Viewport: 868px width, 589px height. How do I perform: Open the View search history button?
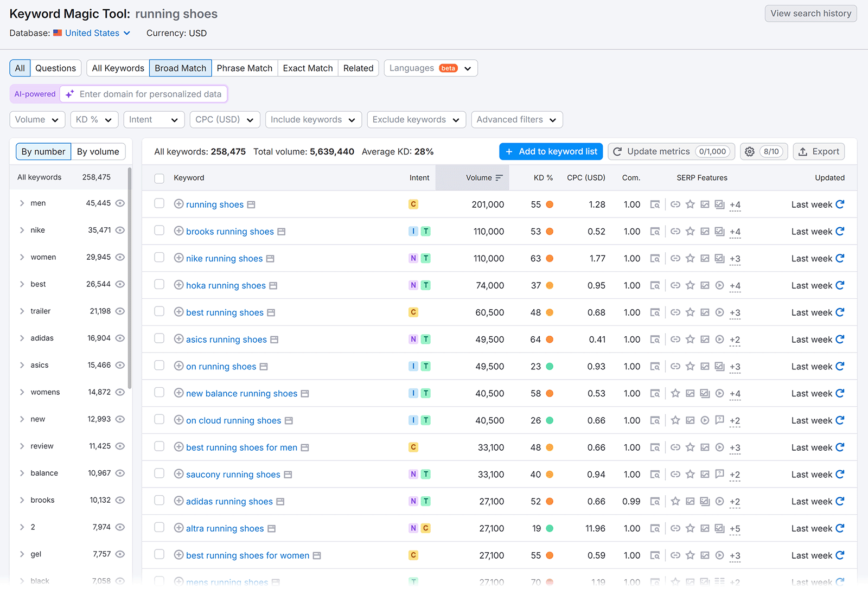point(810,13)
